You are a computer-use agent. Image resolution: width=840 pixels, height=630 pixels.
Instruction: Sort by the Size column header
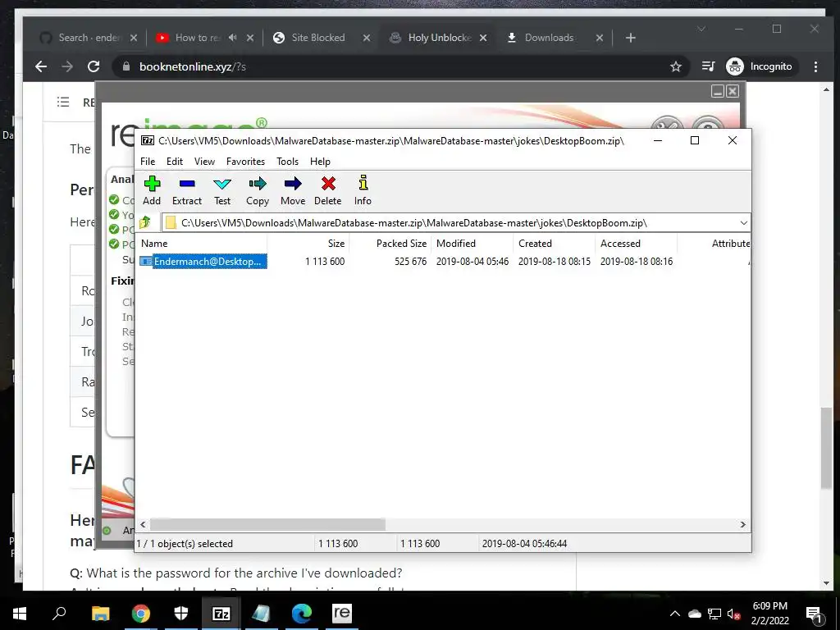point(308,243)
